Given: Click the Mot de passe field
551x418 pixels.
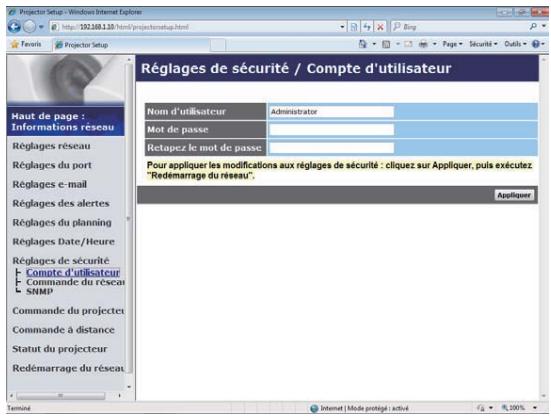Looking at the screenshot, I should [331, 130].
